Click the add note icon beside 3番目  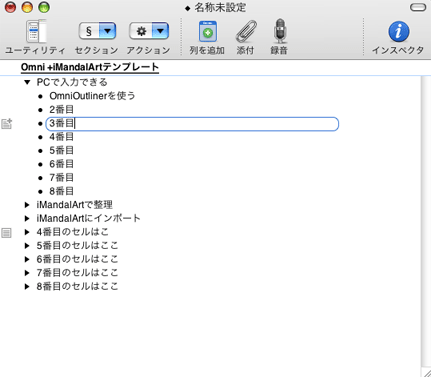[7, 124]
